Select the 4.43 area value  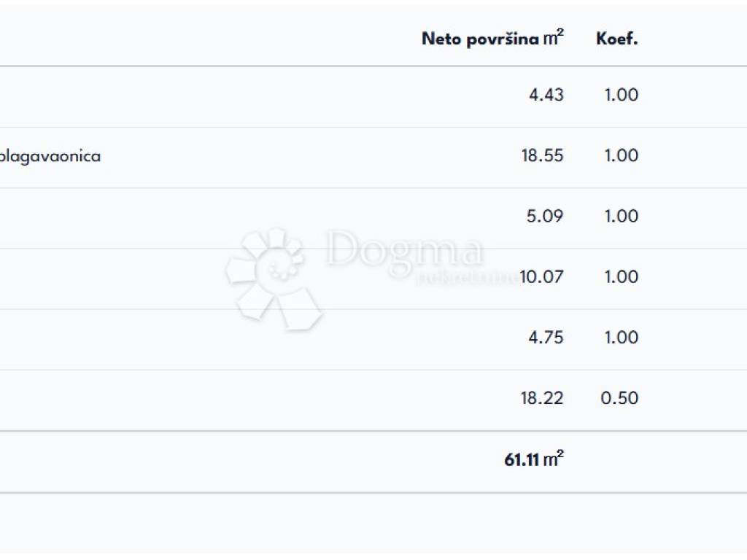click(x=546, y=95)
